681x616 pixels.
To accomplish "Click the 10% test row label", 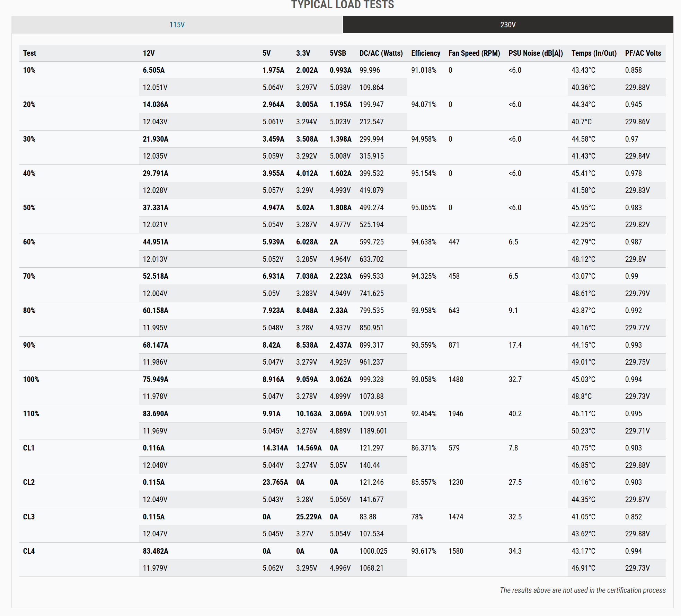I will click(x=29, y=70).
